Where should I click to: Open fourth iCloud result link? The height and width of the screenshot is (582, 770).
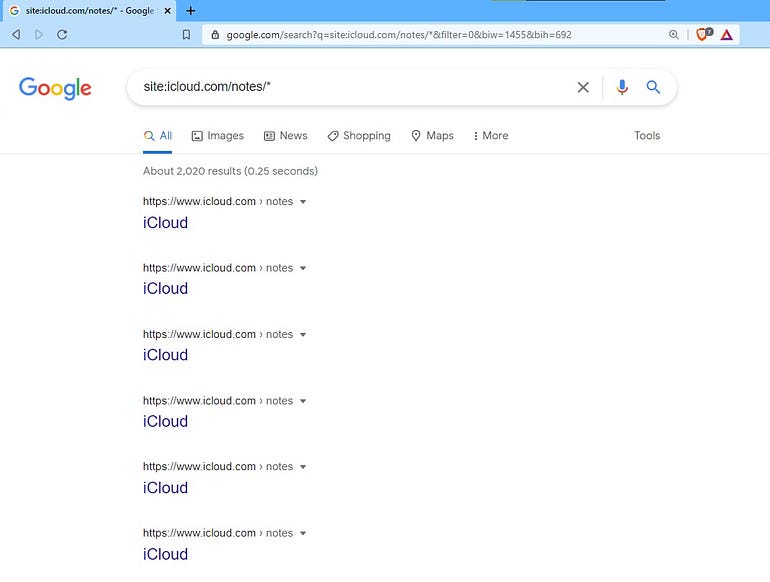[165, 421]
